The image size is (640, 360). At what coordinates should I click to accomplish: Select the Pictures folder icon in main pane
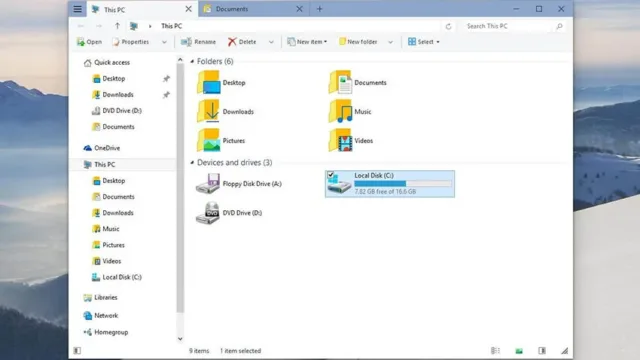tap(209, 140)
